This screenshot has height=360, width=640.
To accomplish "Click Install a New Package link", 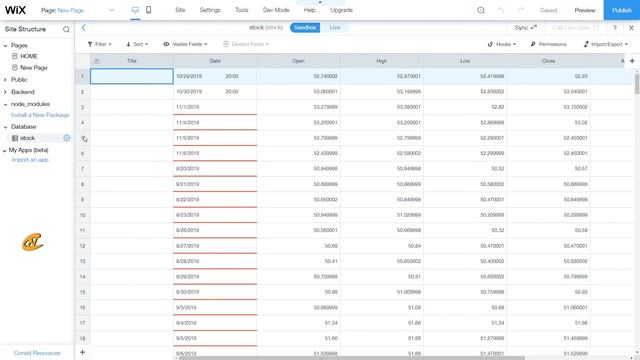I will click(x=40, y=115).
